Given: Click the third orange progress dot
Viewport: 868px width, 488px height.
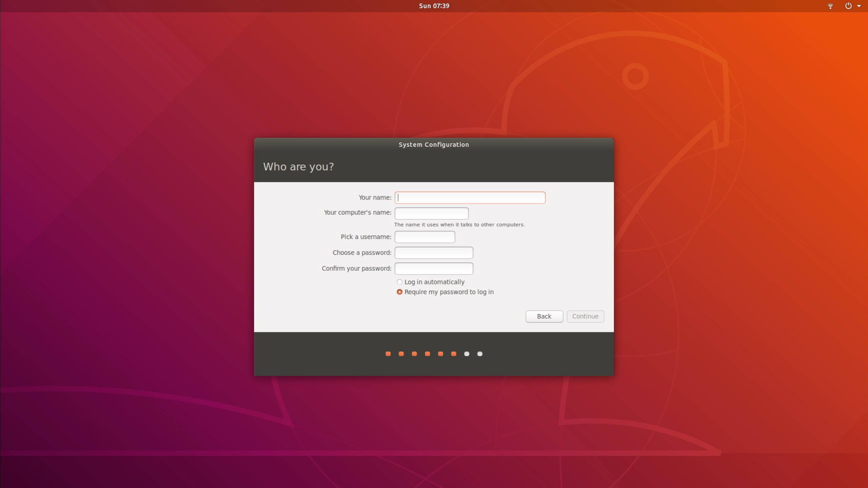Looking at the screenshot, I should [x=414, y=354].
